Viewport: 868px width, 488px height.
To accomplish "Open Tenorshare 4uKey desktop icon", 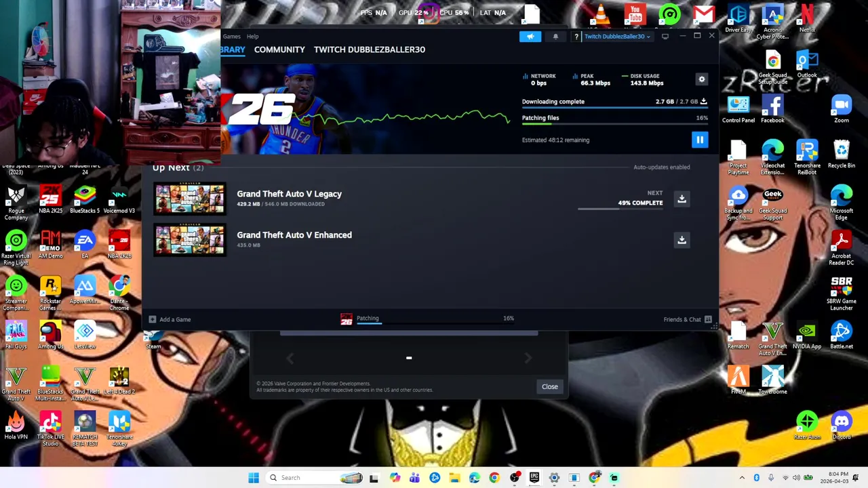I will (119, 430).
